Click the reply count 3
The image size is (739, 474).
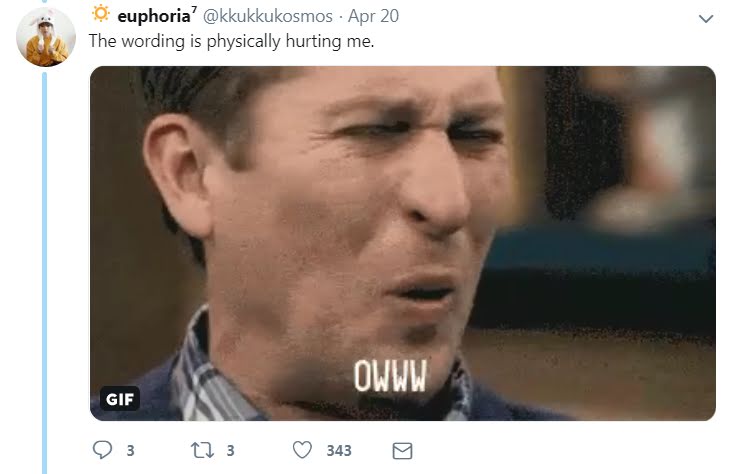[131, 451]
